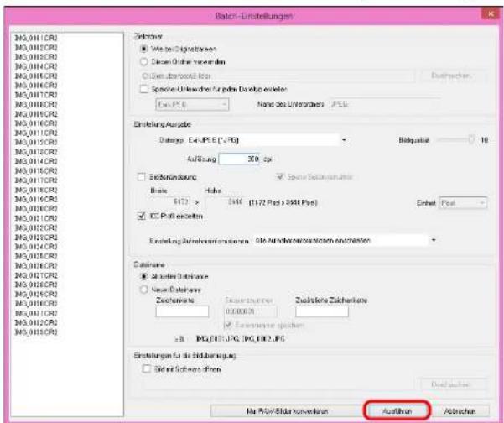Close the Batch-Einstellungen dialog

(491, 14)
